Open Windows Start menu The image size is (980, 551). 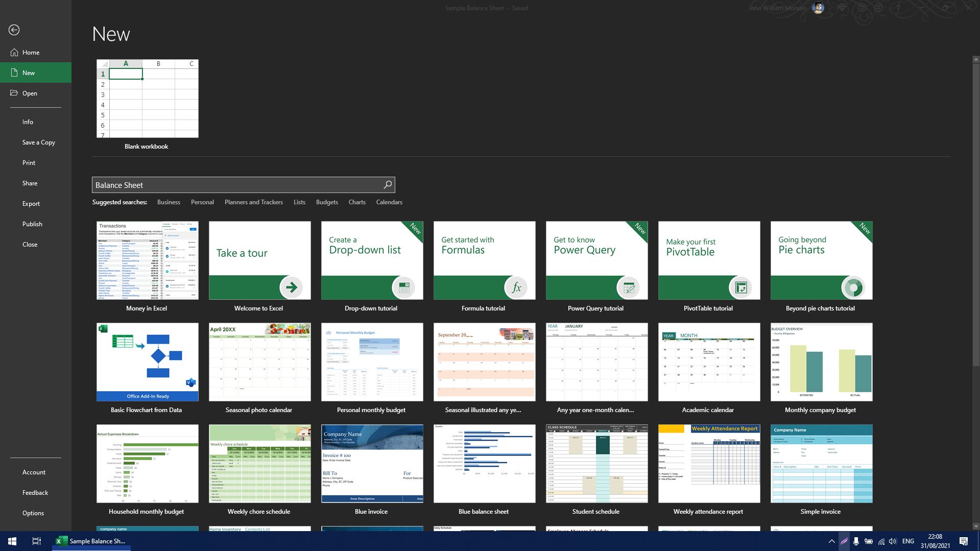tap(12, 541)
